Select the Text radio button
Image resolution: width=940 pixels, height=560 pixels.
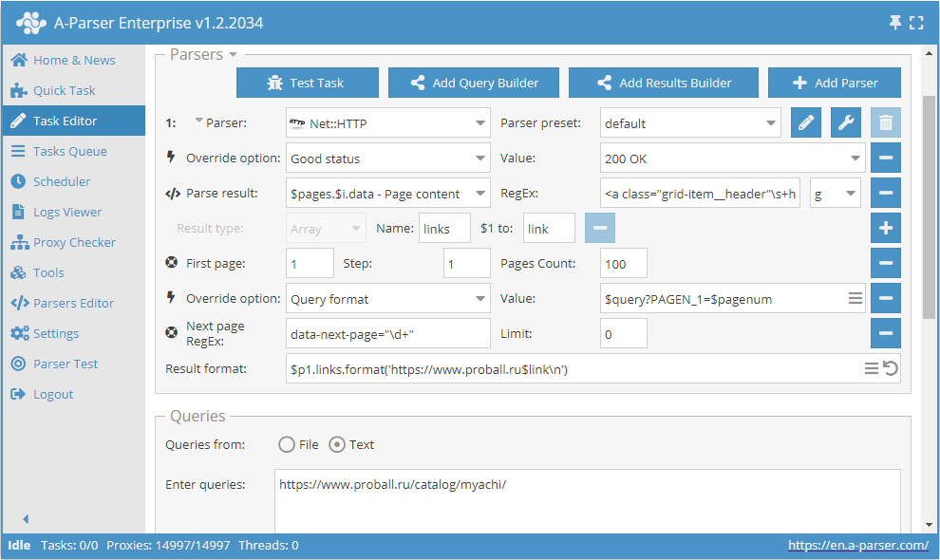(337, 443)
